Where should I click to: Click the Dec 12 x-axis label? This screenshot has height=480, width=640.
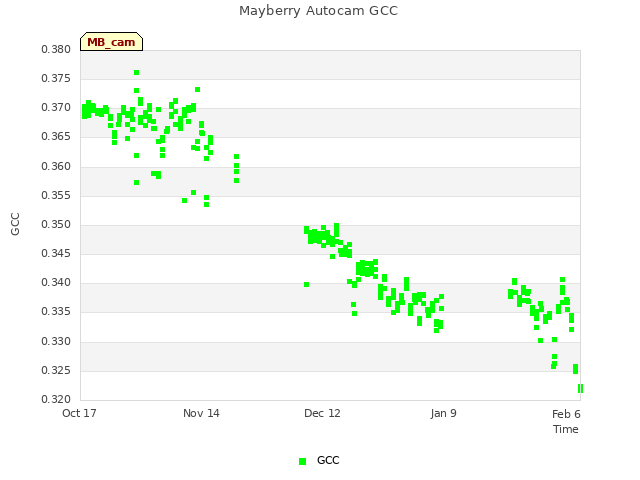point(322,413)
